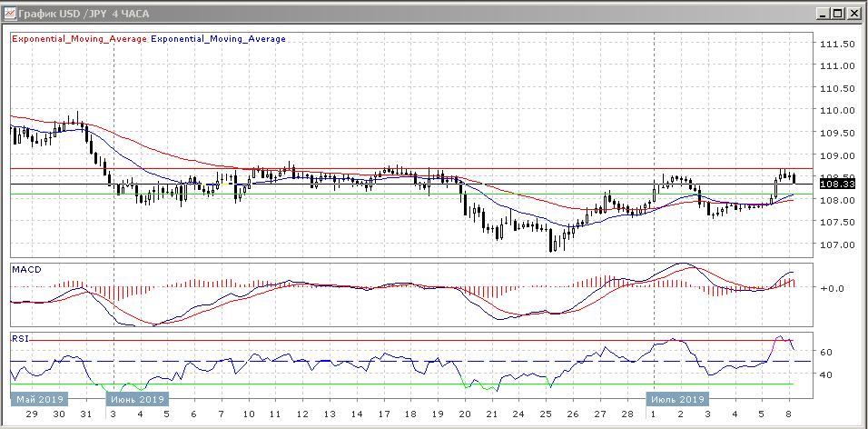Minimize the USD/JPY chart window

pos(822,13)
